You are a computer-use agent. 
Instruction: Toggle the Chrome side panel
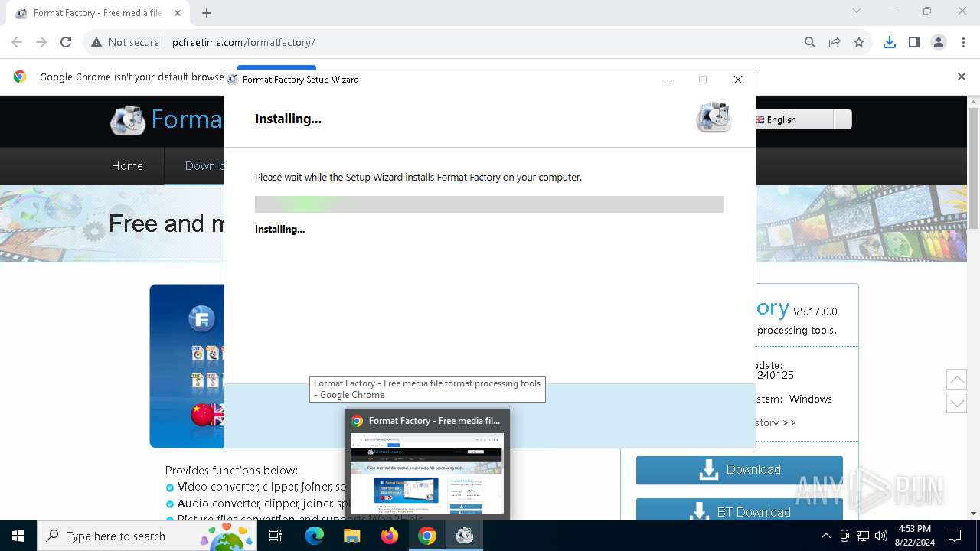914,42
